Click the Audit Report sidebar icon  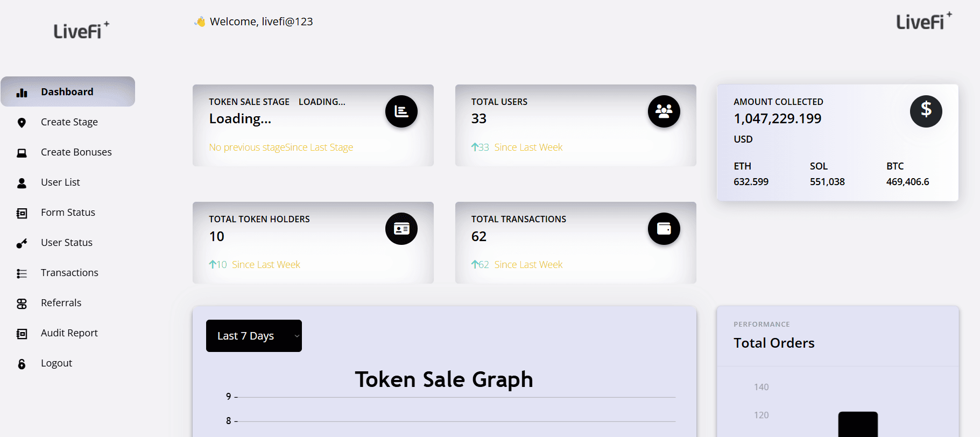(22, 334)
